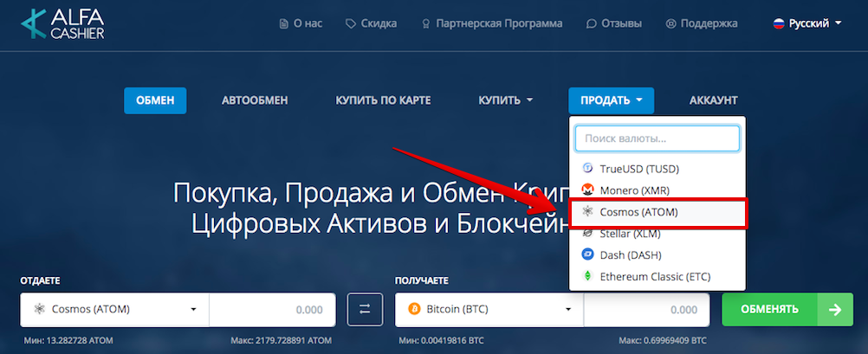This screenshot has height=354, width=868.
Task: Click the award icon beside Партнерская Программа
Action: (425, 23)
